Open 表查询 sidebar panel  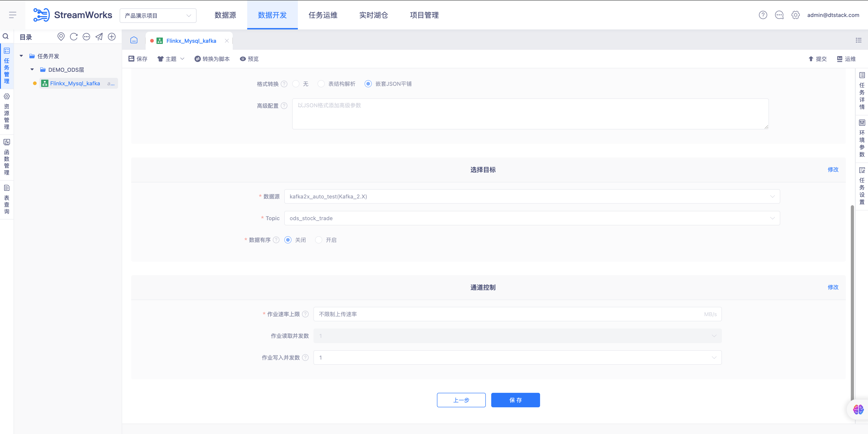click(7, 200)
